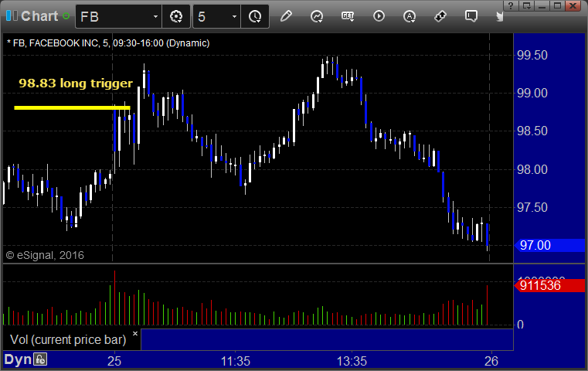This screenshot has width=588, height=371.
Task: Click the Dyn scaling label
Action: click(18, 359)
